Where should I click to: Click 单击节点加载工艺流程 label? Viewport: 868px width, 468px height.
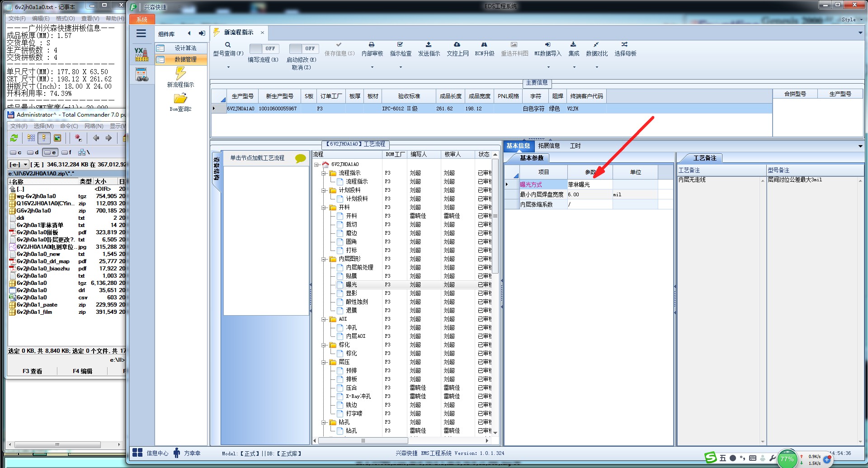[257, 158]
